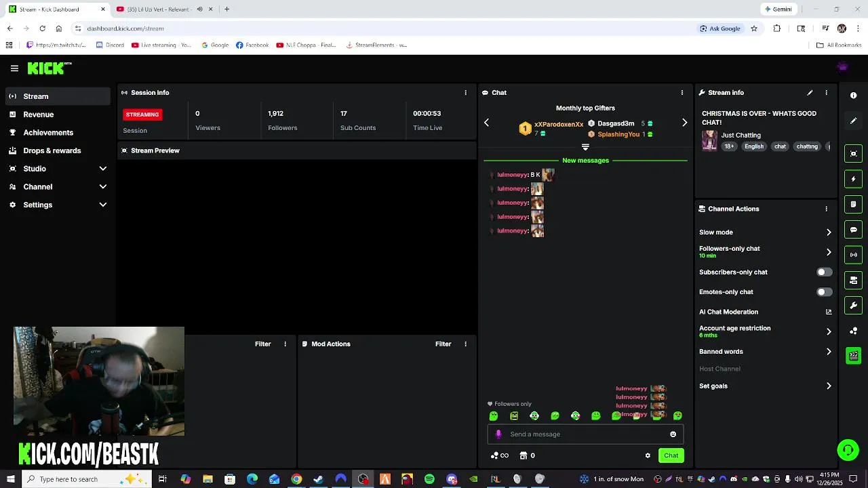Open Gemini button in Chrome

778,9
